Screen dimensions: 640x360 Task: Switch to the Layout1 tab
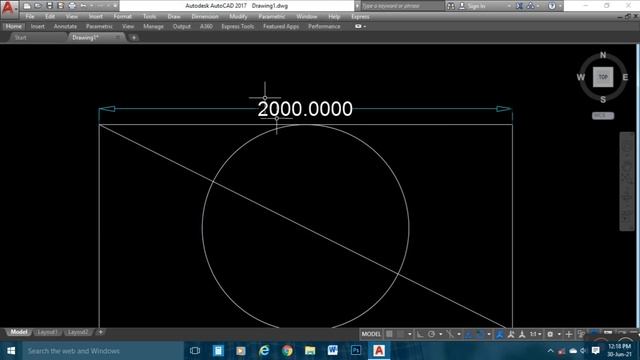(x=47, y=332)
